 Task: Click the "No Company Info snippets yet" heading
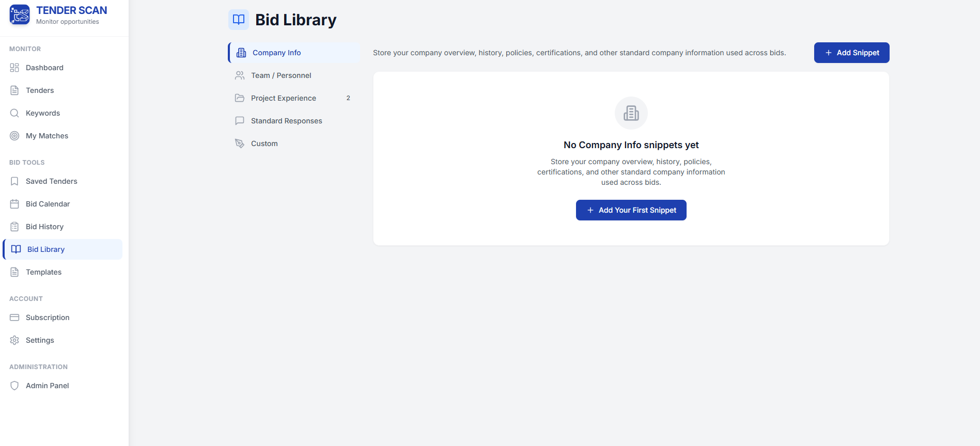pos(631,145)
